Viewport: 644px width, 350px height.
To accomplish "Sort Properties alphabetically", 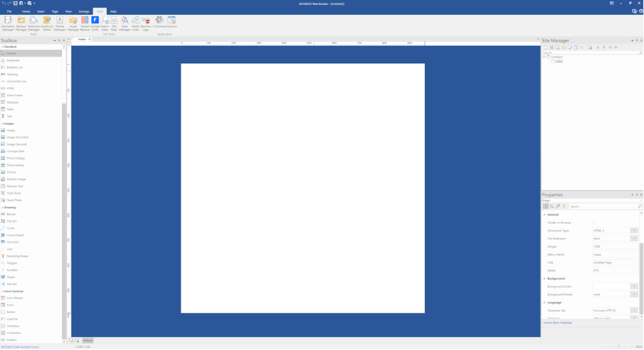I will pos(551,206).
